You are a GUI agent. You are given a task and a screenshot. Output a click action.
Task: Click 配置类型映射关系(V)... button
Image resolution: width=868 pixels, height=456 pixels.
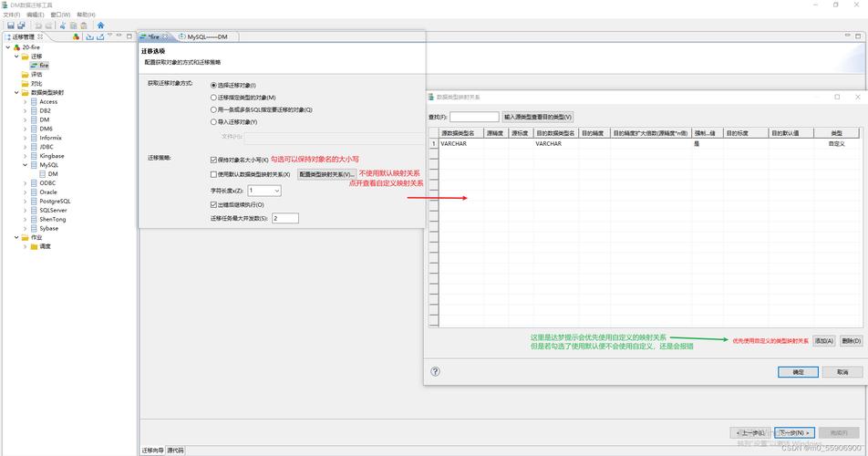326,174
